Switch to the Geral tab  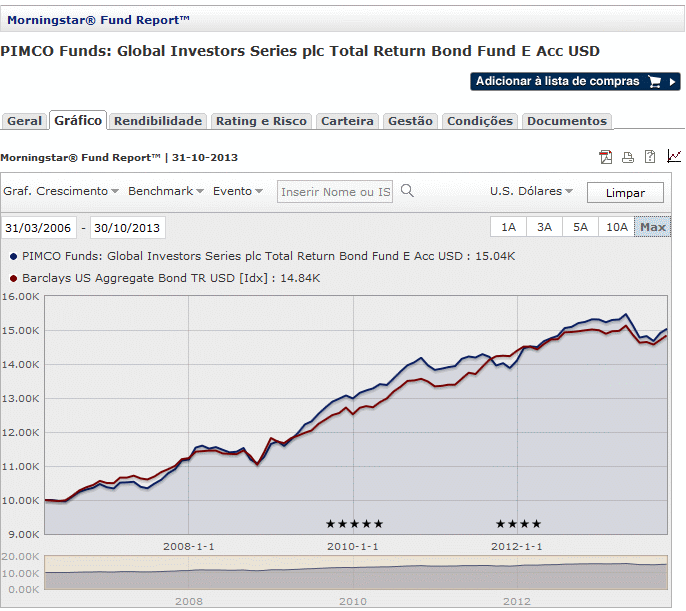coord(24,121)
